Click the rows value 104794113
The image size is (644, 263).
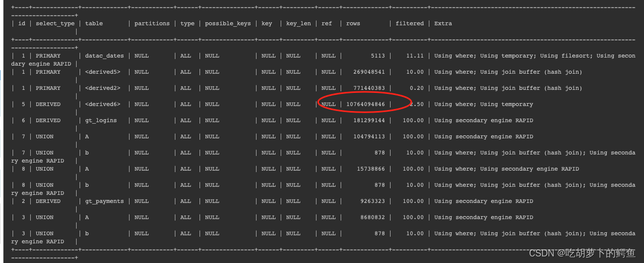pyautogui.click(x=369, y=137)
